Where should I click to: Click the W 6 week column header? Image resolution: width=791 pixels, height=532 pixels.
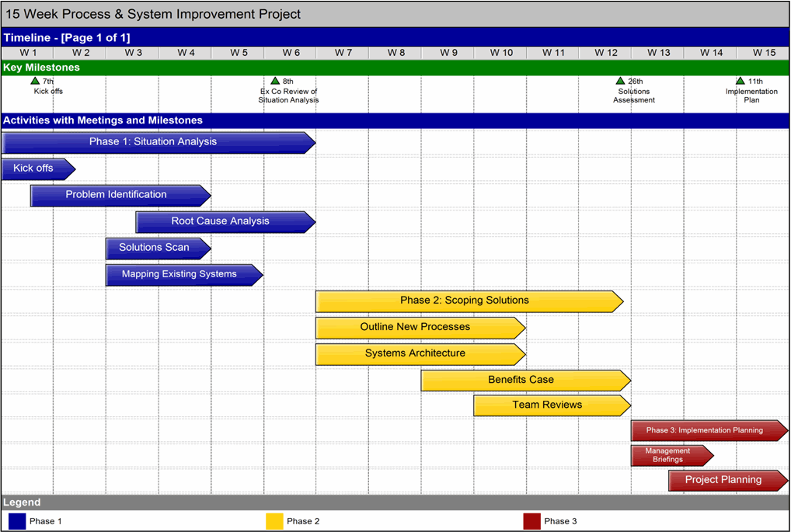291,53
